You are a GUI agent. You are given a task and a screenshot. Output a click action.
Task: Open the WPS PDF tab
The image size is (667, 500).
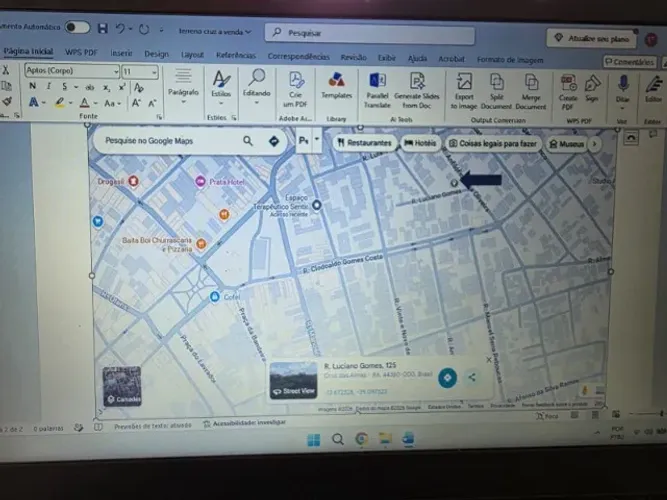(81, 52)
